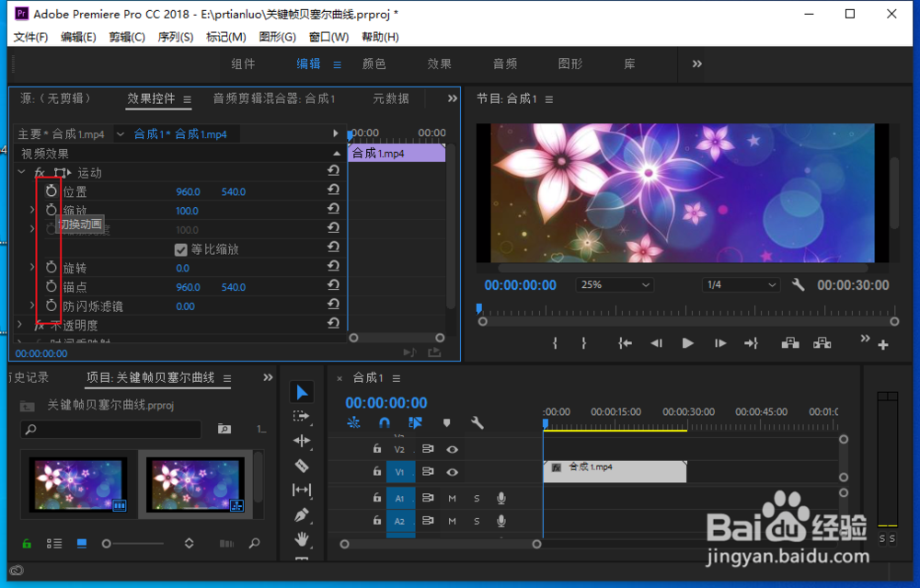The image size is (920, 588).
Task: Select the Track Select Forward tool
Action: (302, 416)
